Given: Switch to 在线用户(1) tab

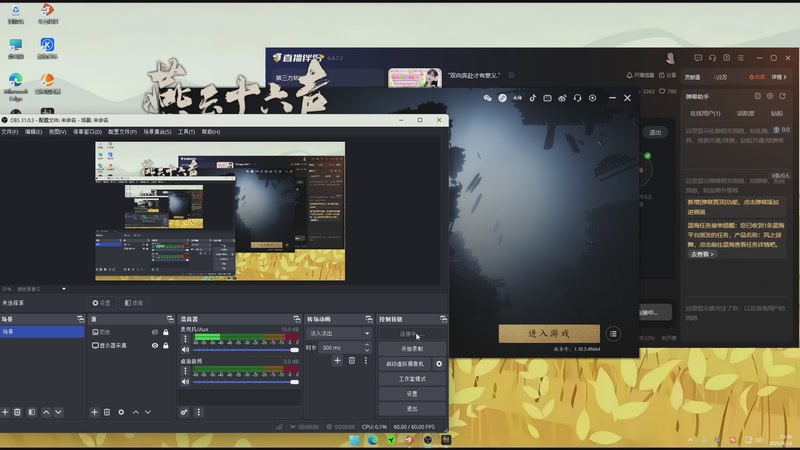Looking at the screenshot, I should pos(705,113).
